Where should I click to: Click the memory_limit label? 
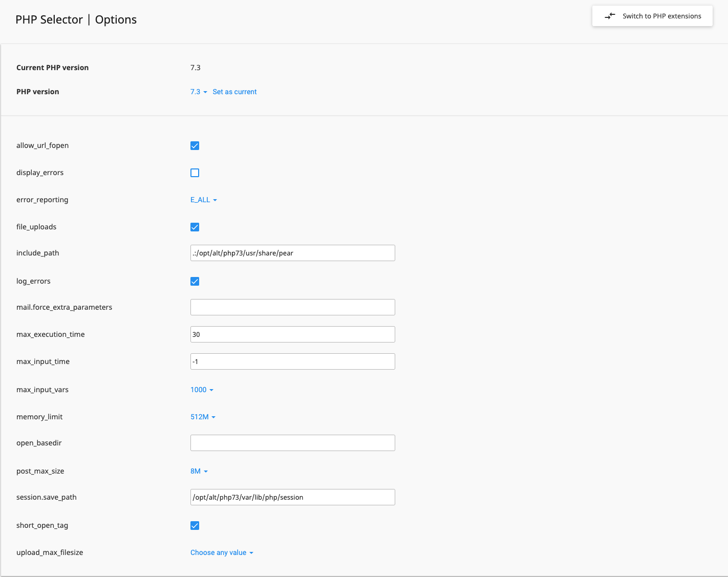[39, 417]
